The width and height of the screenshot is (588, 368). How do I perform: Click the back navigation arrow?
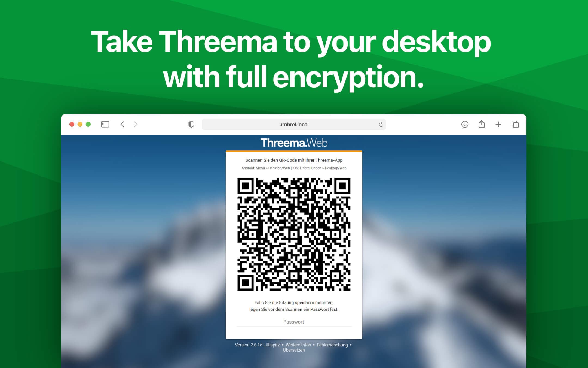[x=123, y=124]
